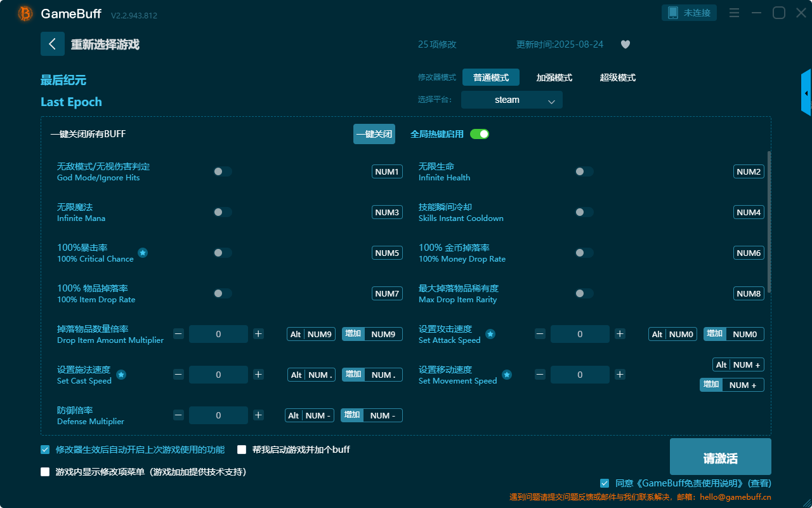Click the 一键关闭 button
812x508 pixels.
374,134
